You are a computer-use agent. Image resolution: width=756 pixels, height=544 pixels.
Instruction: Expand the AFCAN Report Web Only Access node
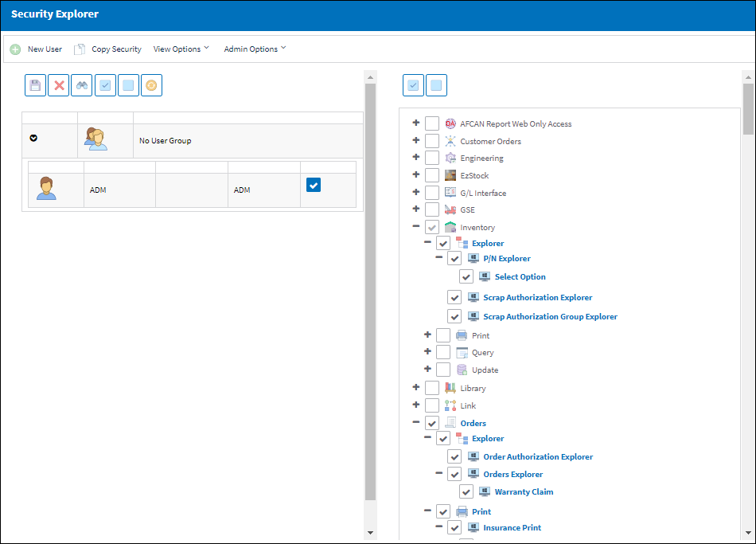(x=416, y=123)
